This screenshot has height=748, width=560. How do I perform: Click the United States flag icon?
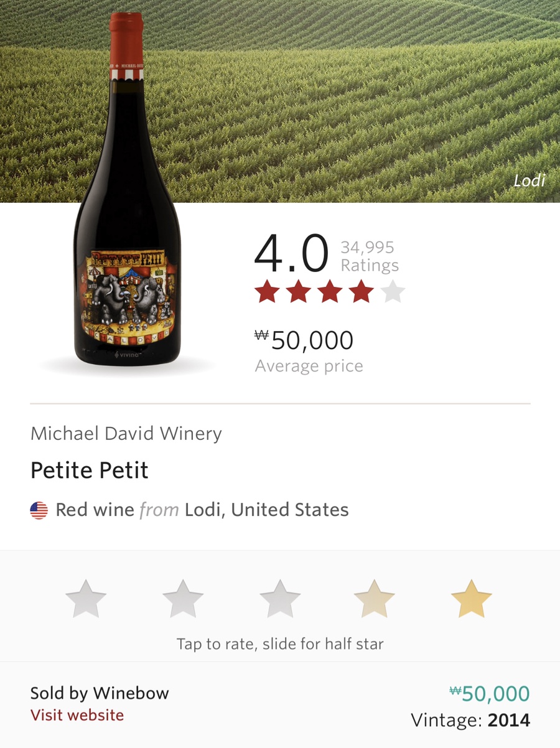tap(39, 511)
